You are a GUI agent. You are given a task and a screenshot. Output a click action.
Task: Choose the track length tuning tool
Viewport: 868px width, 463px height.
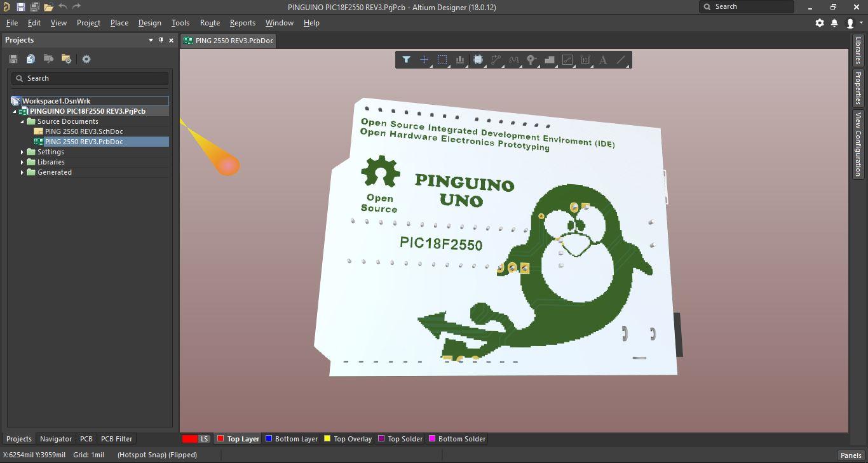(x=514, y=60)
